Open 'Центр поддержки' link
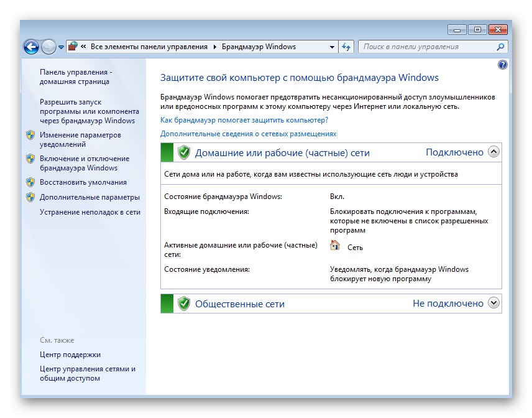Image resolution: width=532 pixels, height=418 pixels. pyautogui.click(x=70, y=355)
